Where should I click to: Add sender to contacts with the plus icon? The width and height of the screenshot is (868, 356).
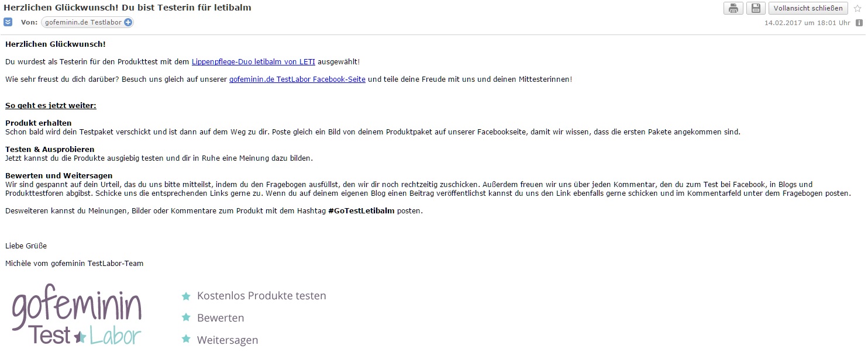(128, 22)
